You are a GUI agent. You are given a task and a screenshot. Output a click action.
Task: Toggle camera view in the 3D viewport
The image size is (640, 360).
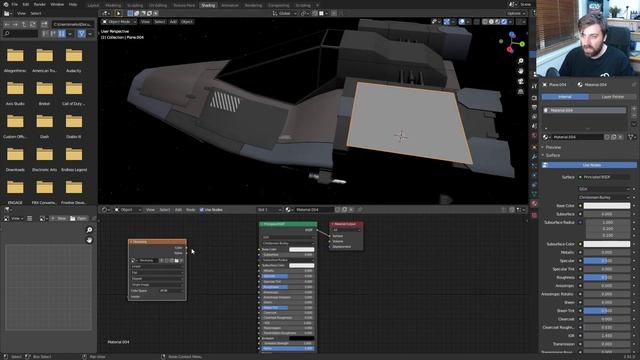point(521,82)
